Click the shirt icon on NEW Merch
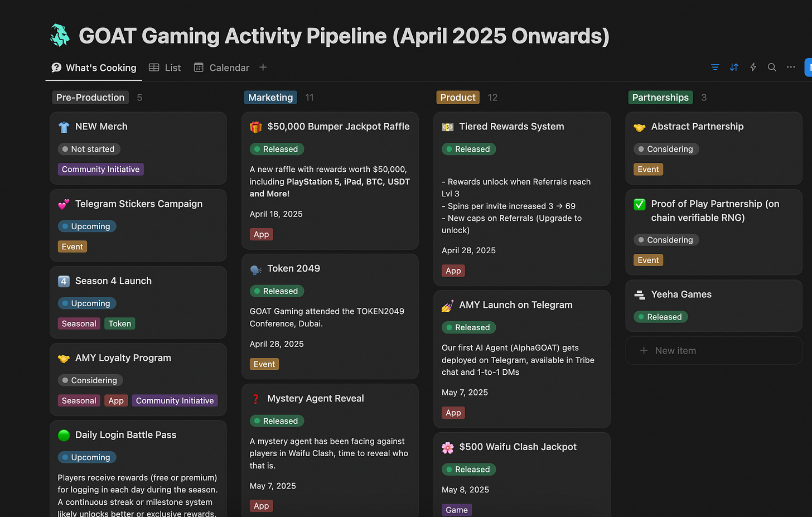This screenshot has width=812, height=517. (x=64, y=127)
